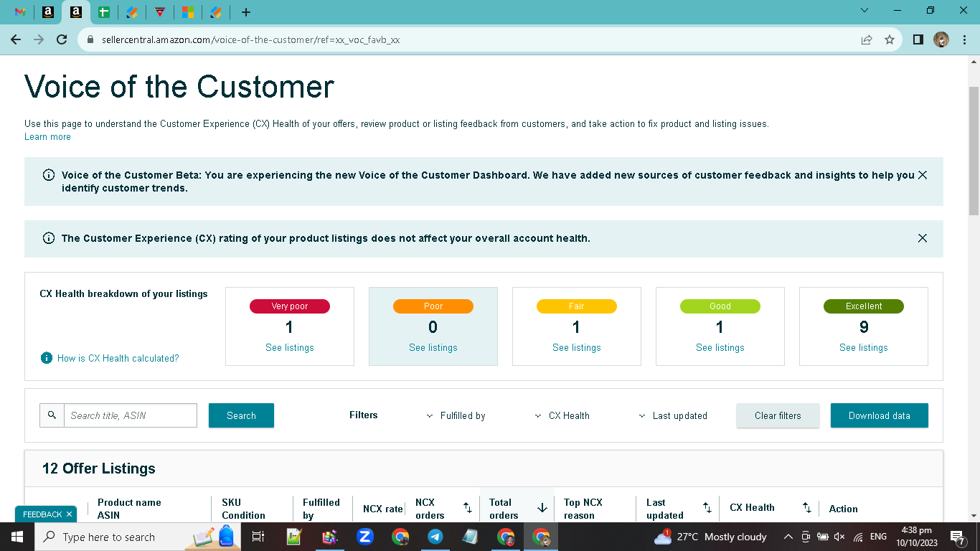Open the green Sheets tab
980x551 pixels.
104,12
